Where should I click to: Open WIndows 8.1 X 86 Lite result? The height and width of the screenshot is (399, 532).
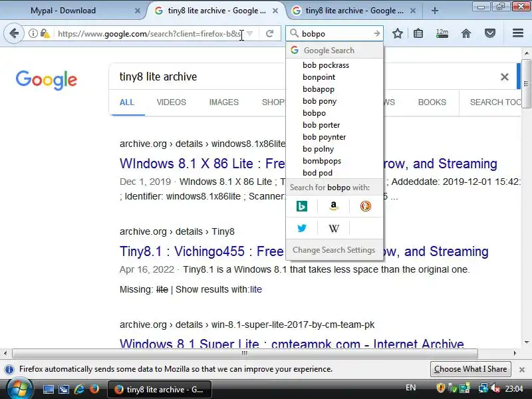point(202,164)
